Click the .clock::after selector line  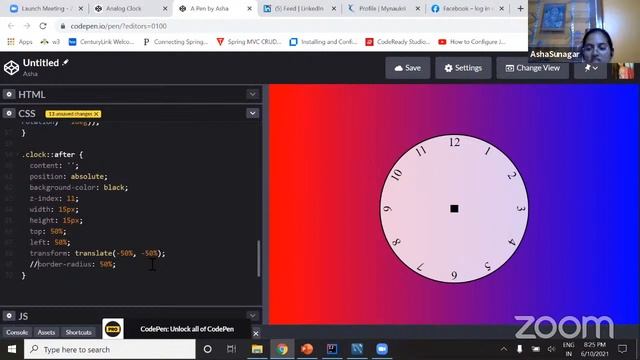point(52,154)
